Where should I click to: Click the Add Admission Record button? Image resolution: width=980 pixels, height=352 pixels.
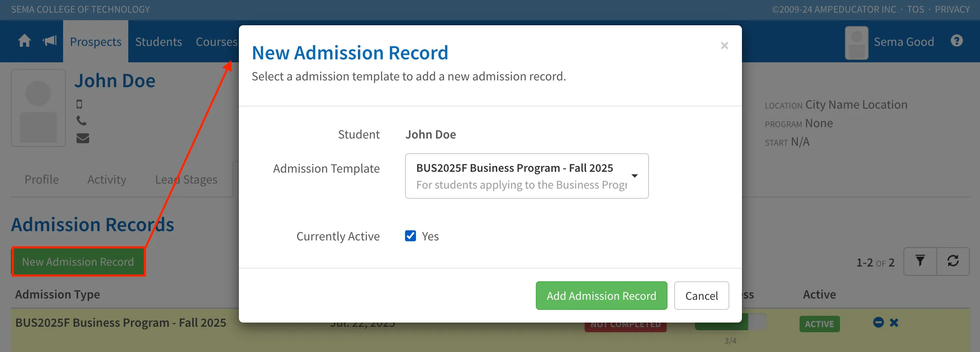click(601, 296)
